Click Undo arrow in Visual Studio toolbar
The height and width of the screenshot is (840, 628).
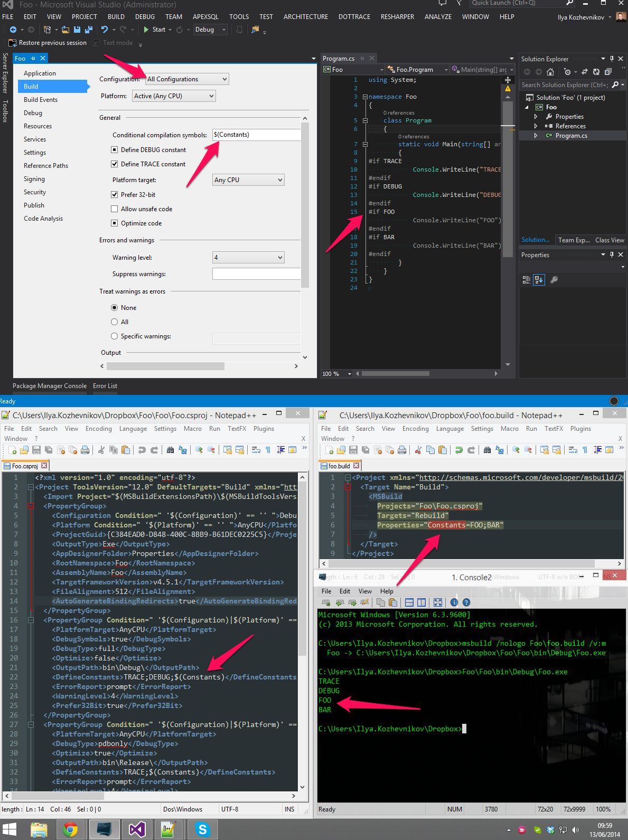(x=105, y=30)
